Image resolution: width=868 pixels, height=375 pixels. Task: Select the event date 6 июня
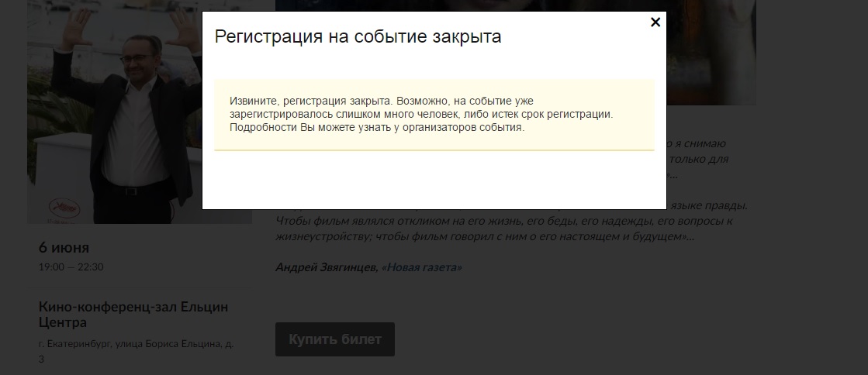tap(64, 248)
